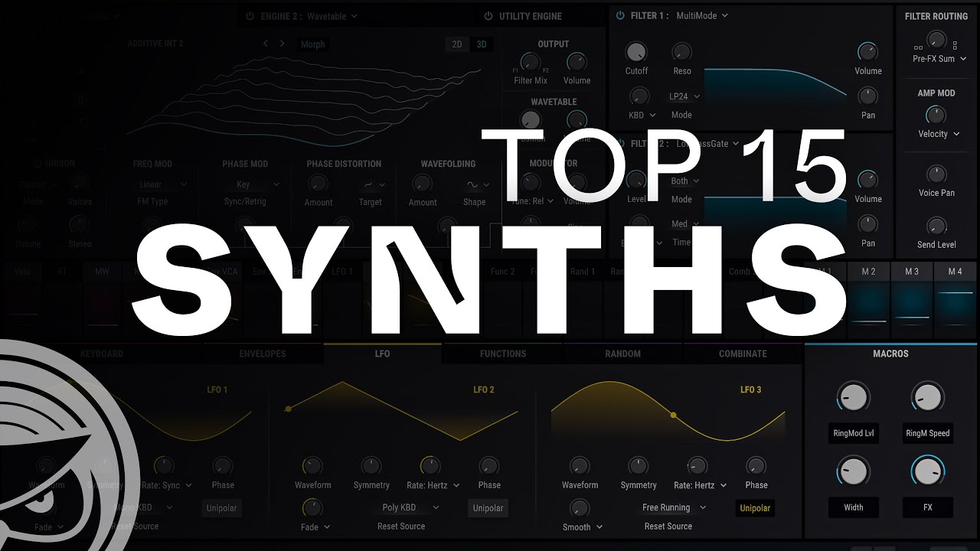Viewport: 980px width, 551px height.
Task: Open the Pre-FX Sum routing dropdown
Action: point(939,59)
